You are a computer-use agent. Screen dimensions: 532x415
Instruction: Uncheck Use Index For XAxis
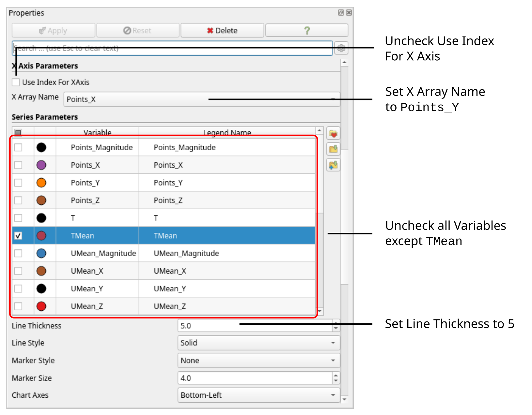pos(16,82)
